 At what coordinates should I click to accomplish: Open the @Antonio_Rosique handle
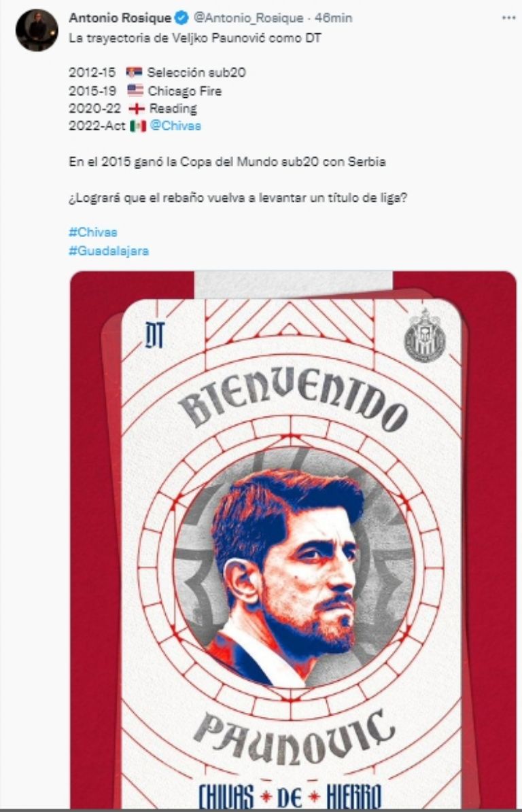click(249, 18)
